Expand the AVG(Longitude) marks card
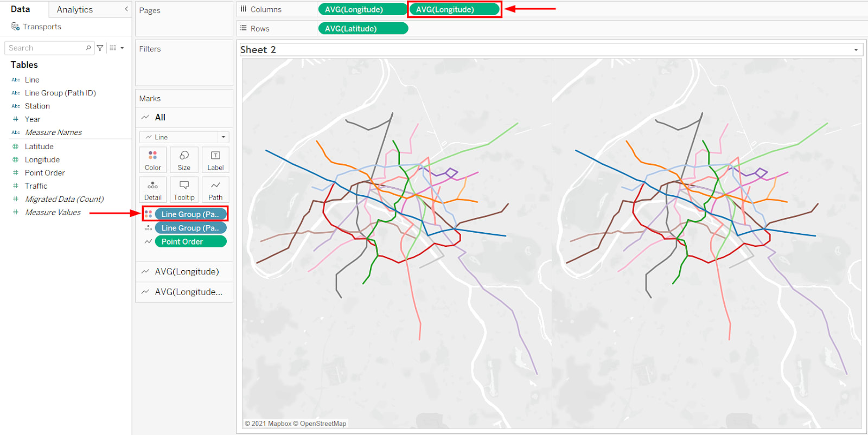The image size is (868, 435). coord(184,272)
